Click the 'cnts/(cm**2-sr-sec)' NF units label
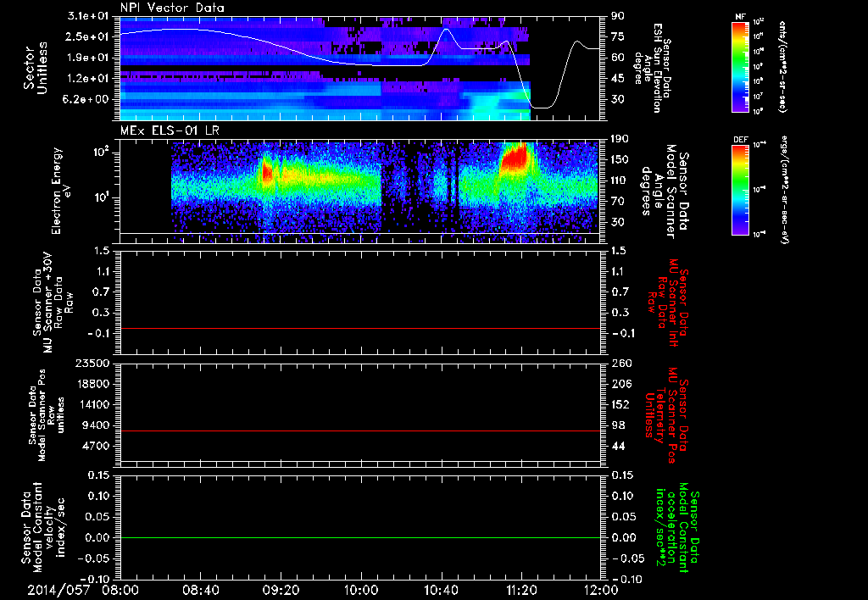Screen dimensions: 868x600 click(x=783, y=67)
